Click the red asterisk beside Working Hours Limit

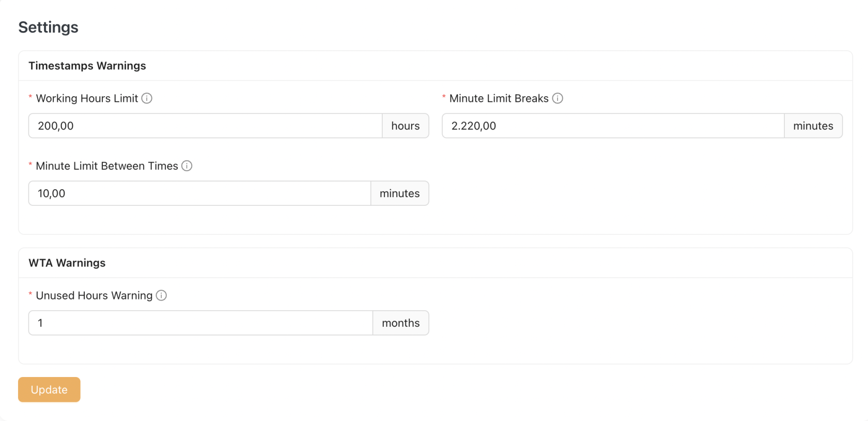point(30,98)
